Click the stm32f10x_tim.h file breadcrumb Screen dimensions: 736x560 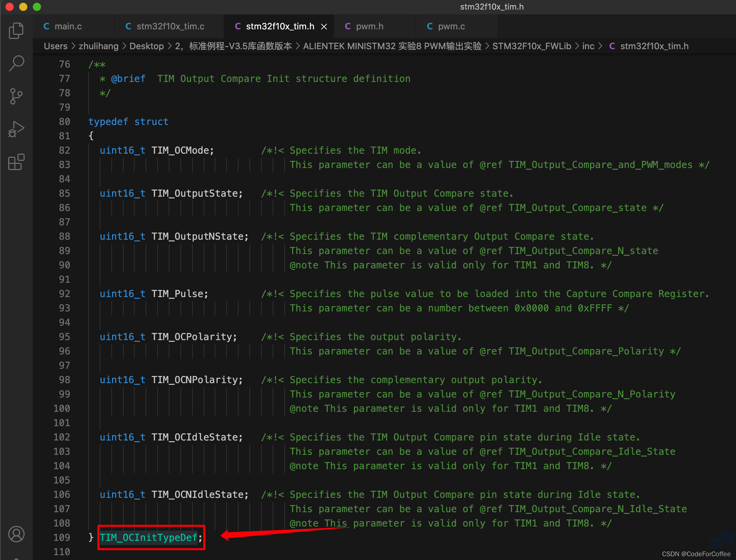(654, 46)
